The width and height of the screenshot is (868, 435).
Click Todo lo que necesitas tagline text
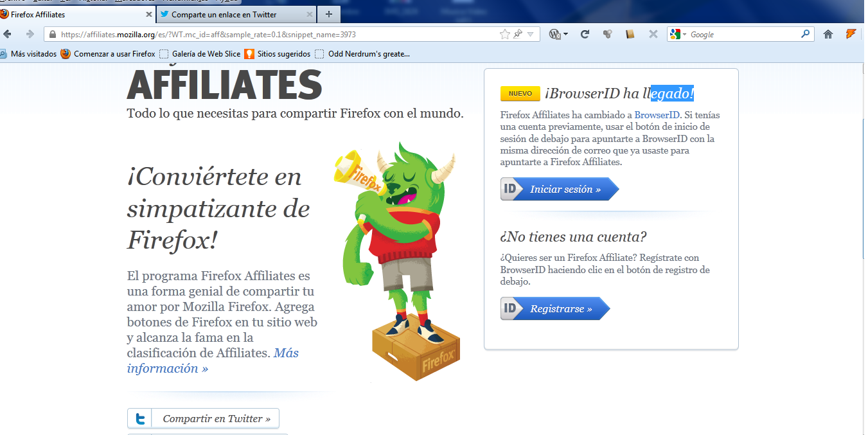point(296,114)
